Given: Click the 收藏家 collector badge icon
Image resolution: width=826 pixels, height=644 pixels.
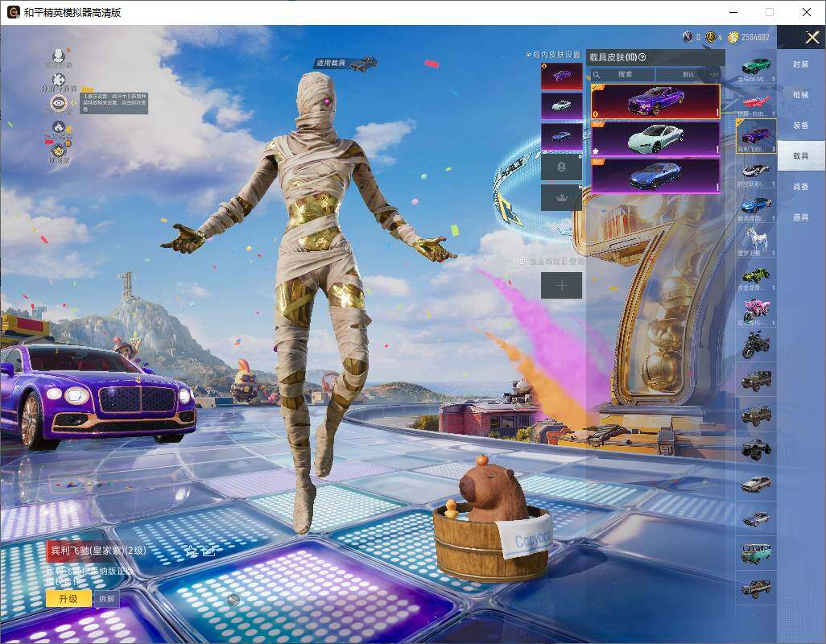Looking at the screenshot, I should click(59, 152).
